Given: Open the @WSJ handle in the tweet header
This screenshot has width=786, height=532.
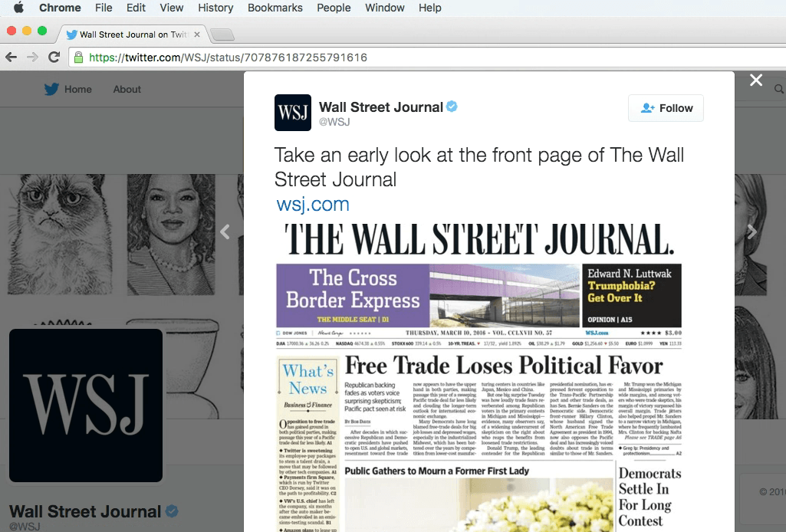Looking at the screenshot, I should pyautogui.click(x=334, y=122).
